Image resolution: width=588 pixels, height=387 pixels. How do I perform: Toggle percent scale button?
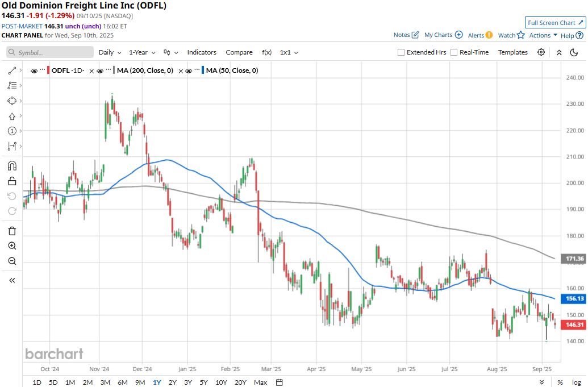[560, 382]
